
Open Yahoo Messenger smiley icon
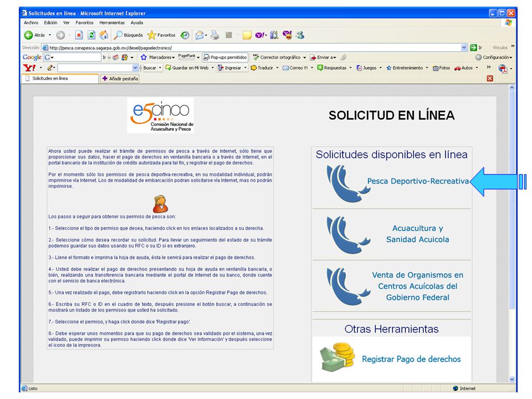[288, 35]
